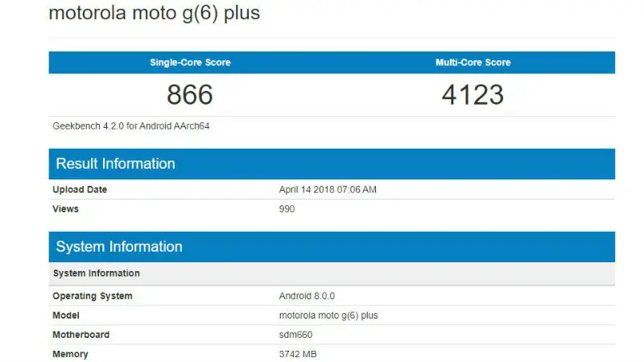Select the Model label
Viewport: 644px width, 362px height.
click(x=66, y=315)
